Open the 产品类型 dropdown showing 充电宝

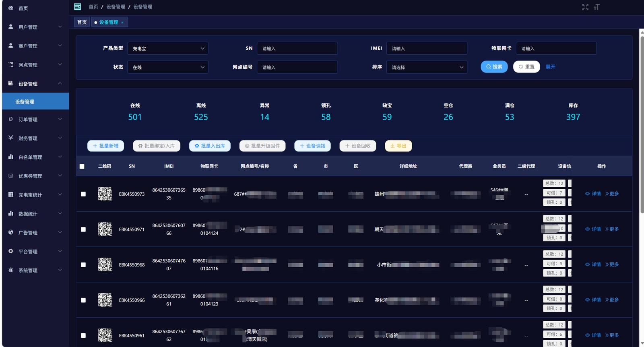(168, 48)
